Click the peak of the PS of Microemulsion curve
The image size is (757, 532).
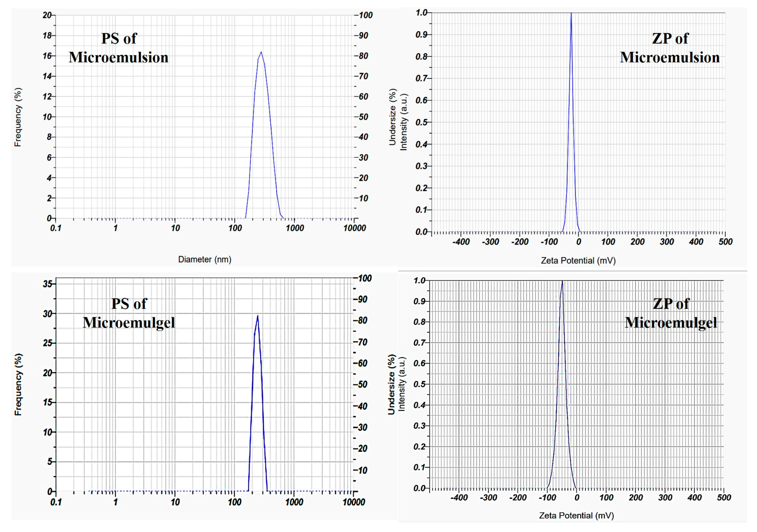coord(261,52)
